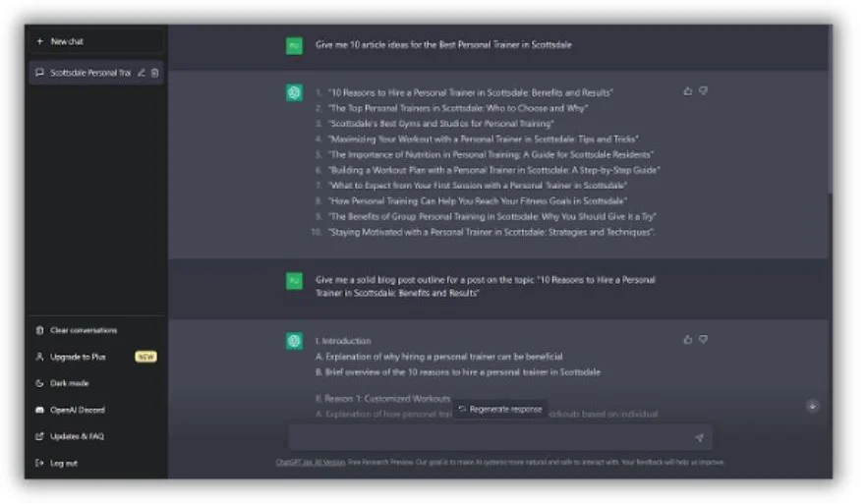This screenshot has height=504, width=867.
Task: Select 'How Personal Training Can Help You' item
Action: pos(477,201)
